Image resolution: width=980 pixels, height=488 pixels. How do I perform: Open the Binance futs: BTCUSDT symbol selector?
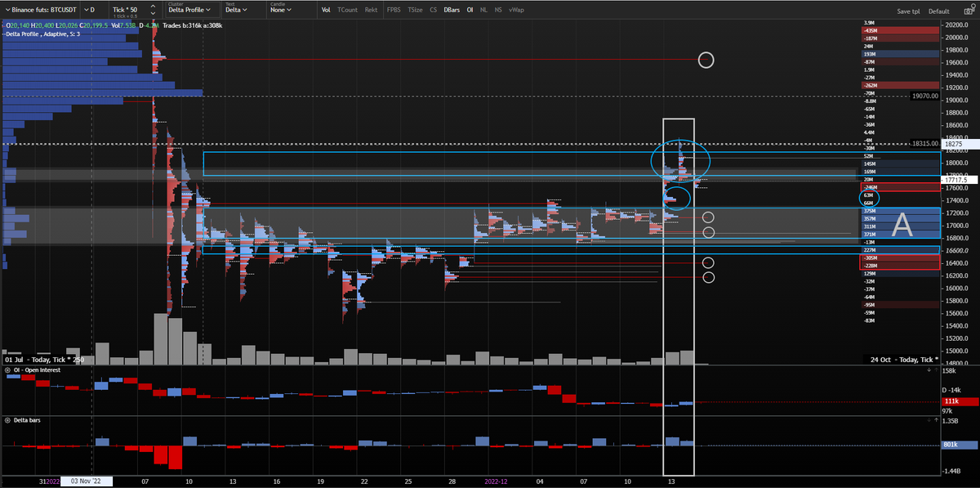41,11
